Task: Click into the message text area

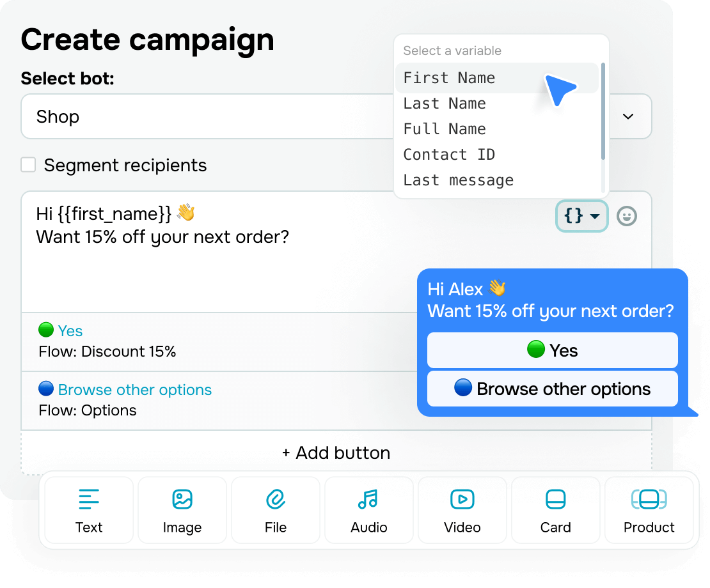Action: pos(336,252)
